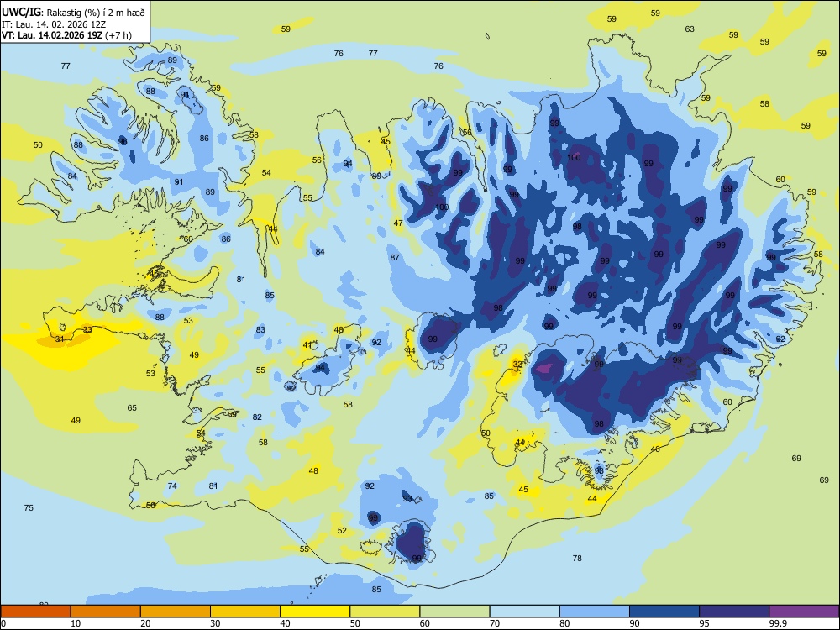The image size is (840, 630).
Task: Click the humidity value '74' on the map
Action: click(172, 486)
